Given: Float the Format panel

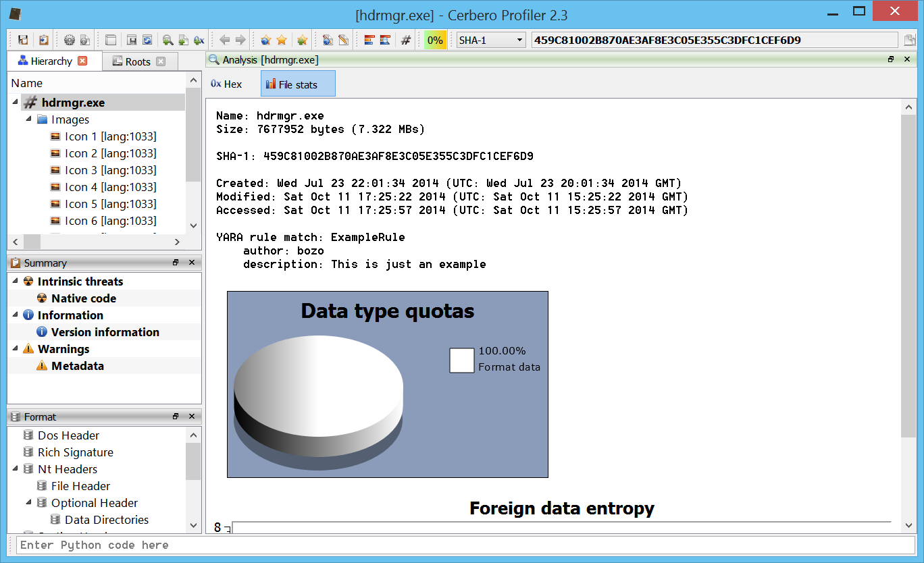Looking at the screenshot, I should coord(176,416).
